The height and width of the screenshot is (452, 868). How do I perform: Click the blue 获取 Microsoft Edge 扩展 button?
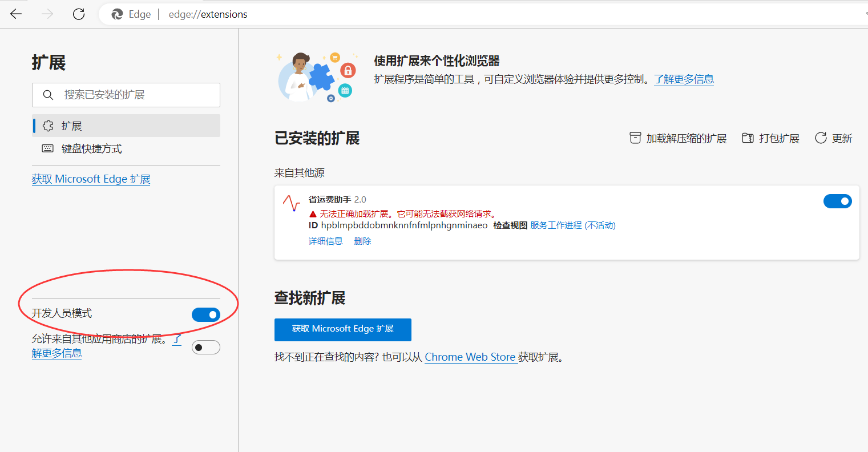(343, 329)
